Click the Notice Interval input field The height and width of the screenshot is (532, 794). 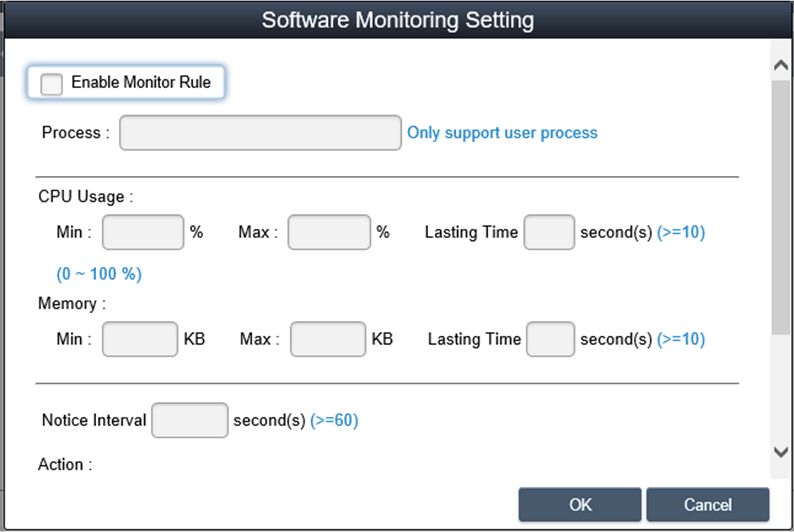coord(189,420)
